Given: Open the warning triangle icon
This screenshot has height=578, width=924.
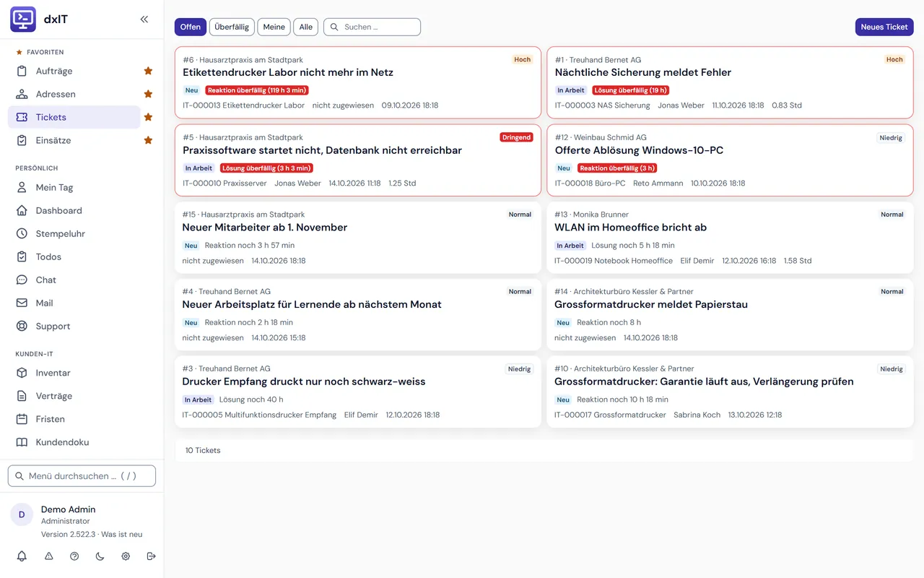Looking at the screenshot, I should 48,556.
